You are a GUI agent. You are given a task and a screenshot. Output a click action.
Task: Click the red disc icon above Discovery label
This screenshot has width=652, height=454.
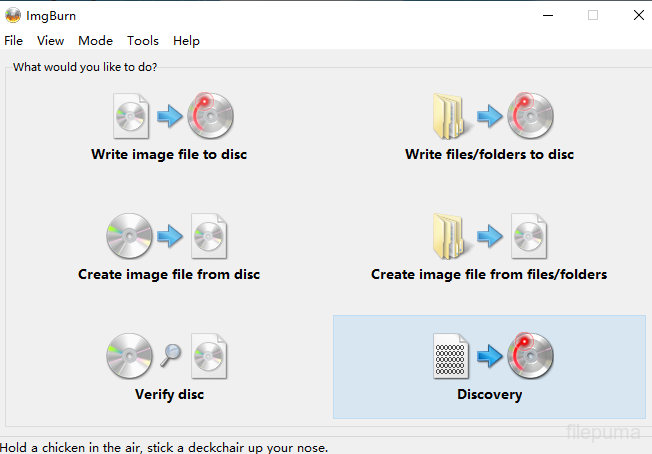tap(530, 357)
